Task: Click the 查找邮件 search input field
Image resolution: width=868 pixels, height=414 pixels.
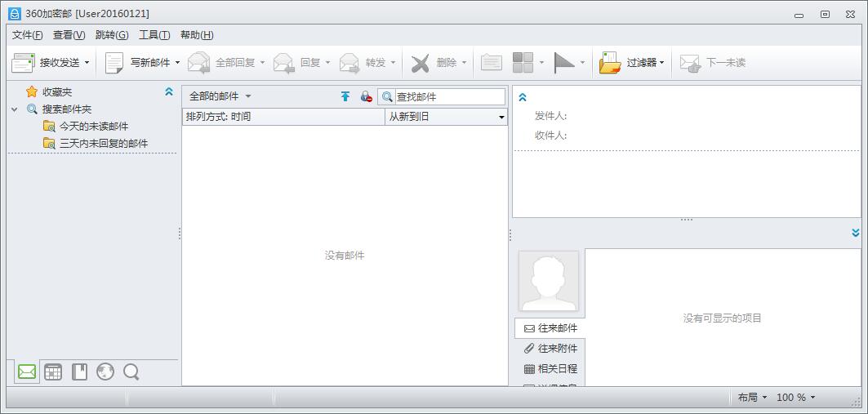Action: (x=449, y=96)
